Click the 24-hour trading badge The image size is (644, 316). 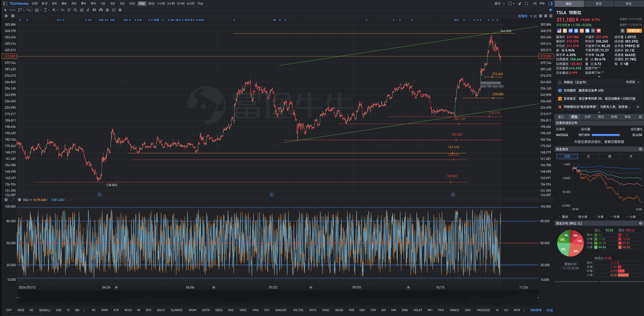(571, 31)
